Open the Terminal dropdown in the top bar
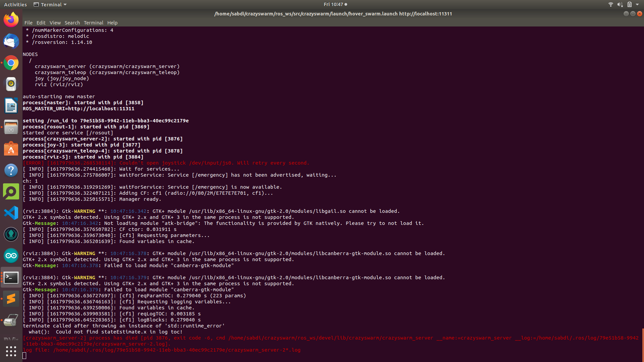The image size is (644, 362). pos(50,4)
